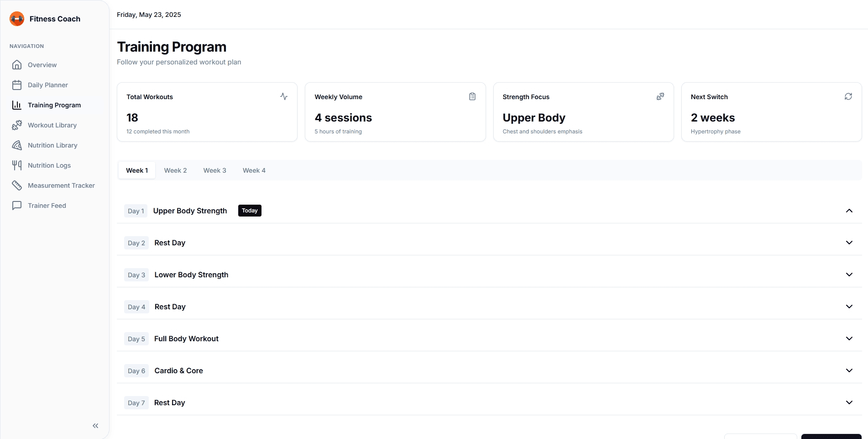868x439 pixels.
Task: Click the Next Switch refresh icon
Action: [848, 96]
